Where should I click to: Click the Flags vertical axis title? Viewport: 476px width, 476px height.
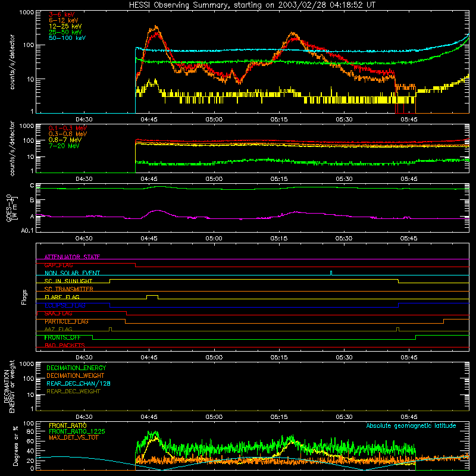coord(24,297)
